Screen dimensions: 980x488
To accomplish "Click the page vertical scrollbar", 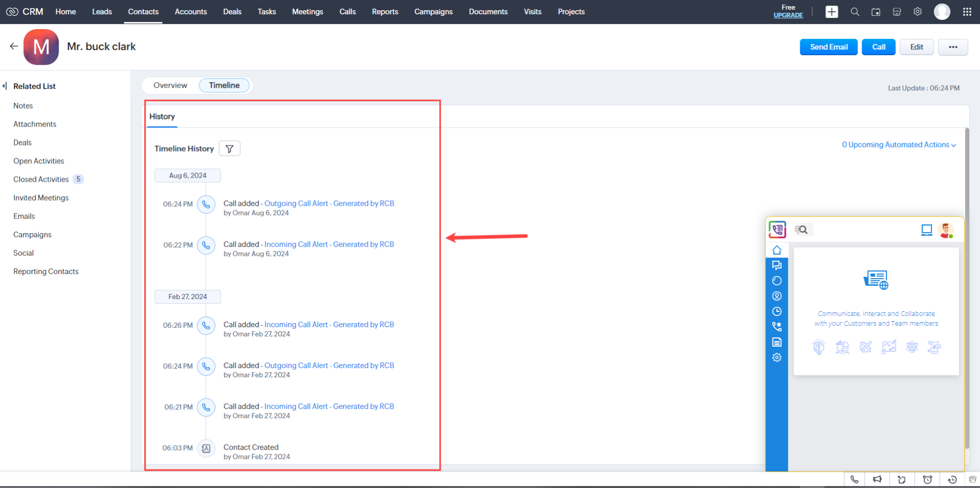I will 966,286.
